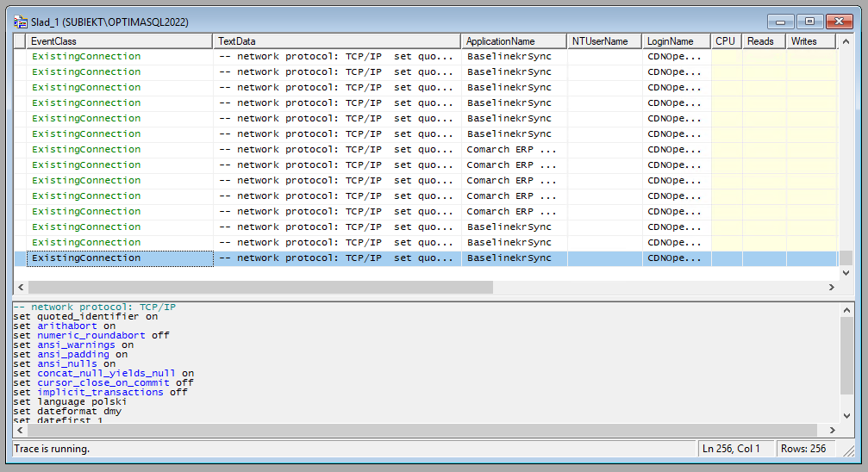868x472 pixels.
Task: Click the 'Rows: 256' status panel
Action: [x=805, y=449]
